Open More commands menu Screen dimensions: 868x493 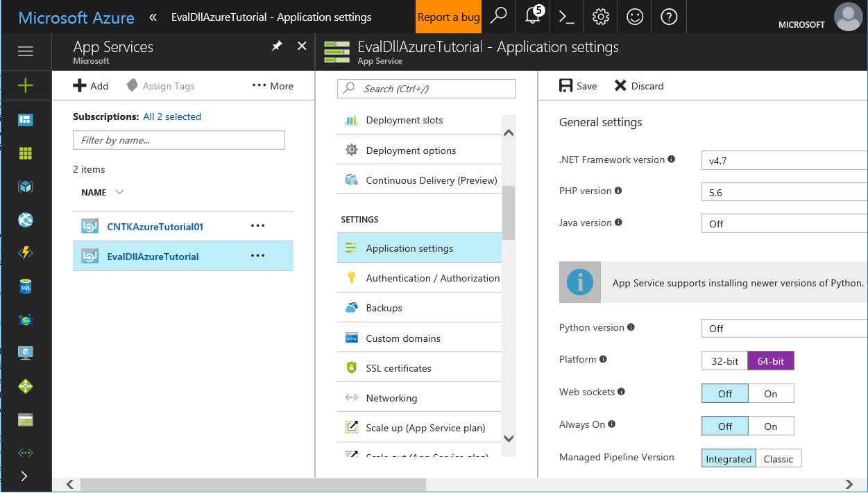(x=273, y=86)
